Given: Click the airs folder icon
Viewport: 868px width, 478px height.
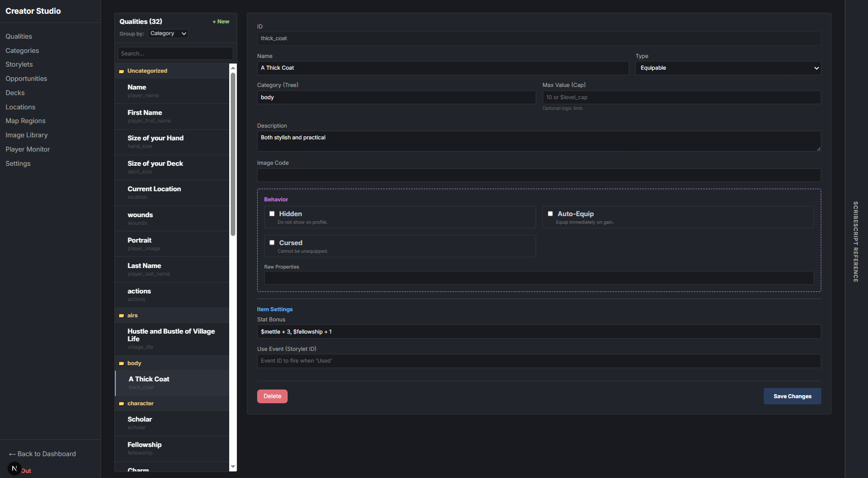Looking at the screenshot, I should [121, 316].
